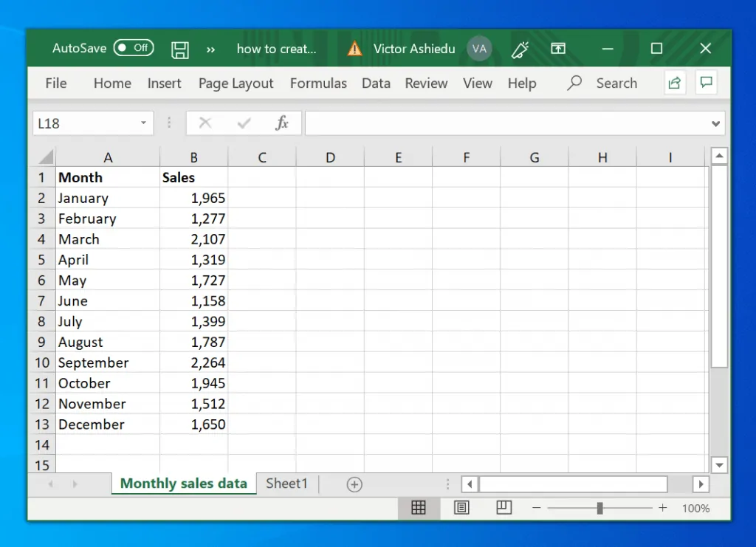Screen dimensions: 756x547
Task: Click the yellow warning icon in the title bar
Action: 354,49
